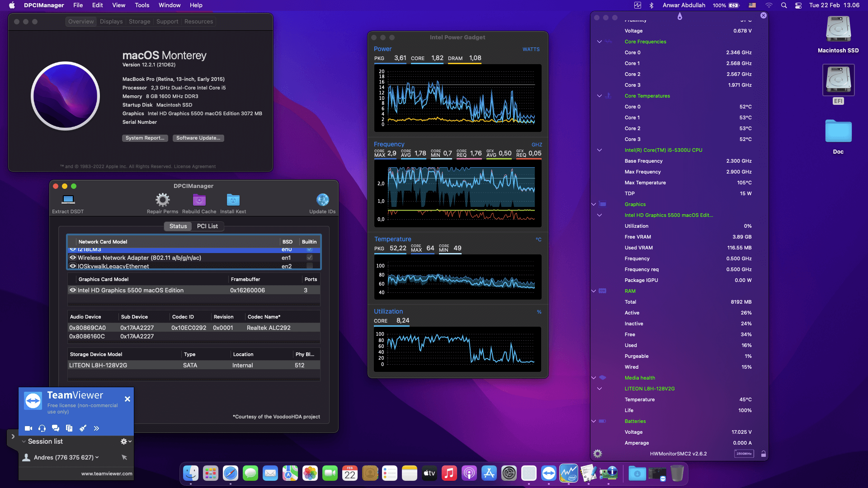Screen dimensions: 868x488
Task: Select Realtek ALC292 codec cell
Action: pos(269,328)
